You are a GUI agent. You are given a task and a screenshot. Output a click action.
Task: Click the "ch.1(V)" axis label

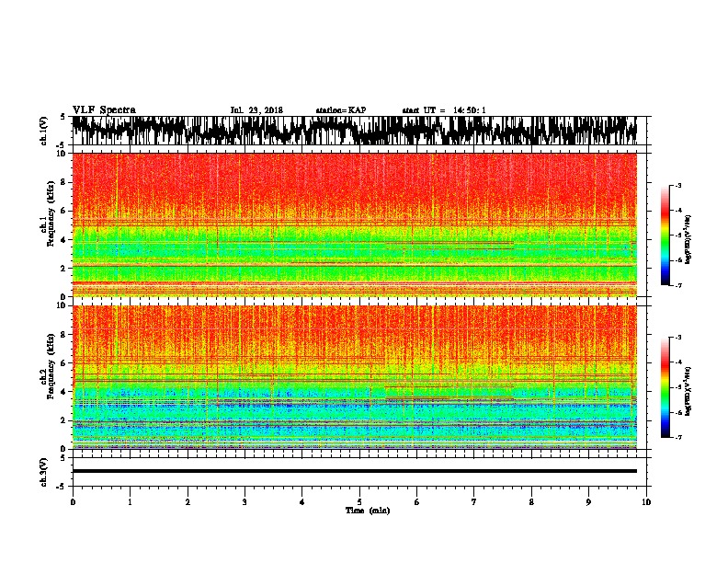[x=43, y=131]
